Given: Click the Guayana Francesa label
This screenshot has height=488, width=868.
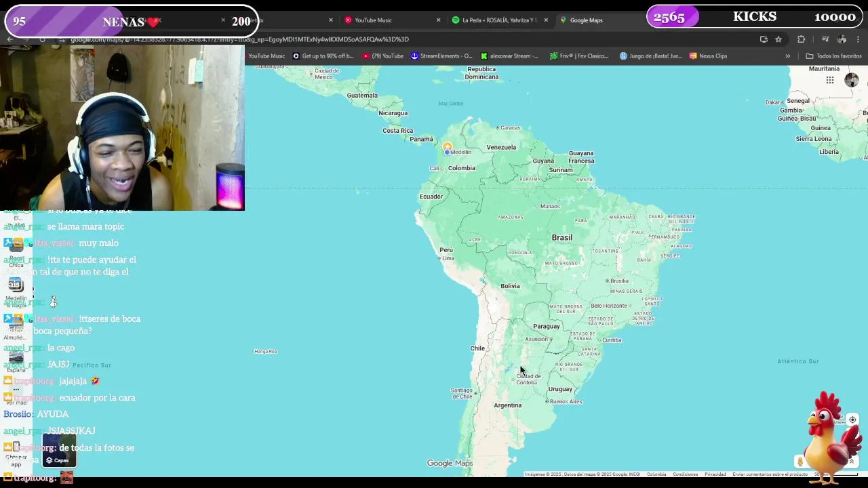Looking at the screenshot, I should pos(581,157).
